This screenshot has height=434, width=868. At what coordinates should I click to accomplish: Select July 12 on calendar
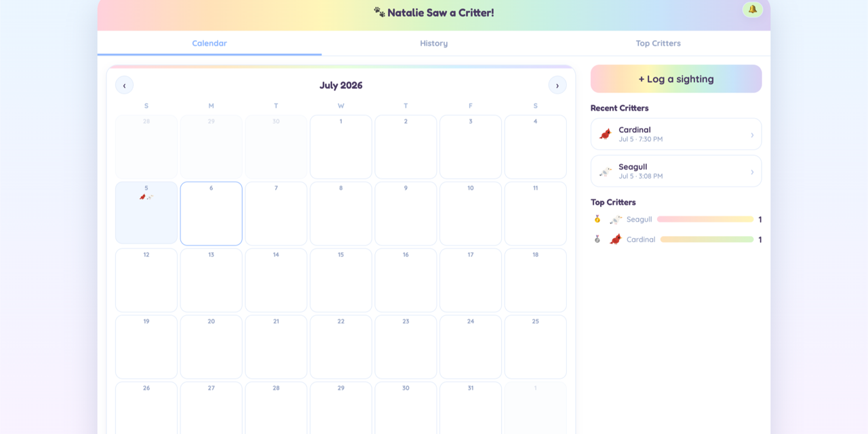click(x=146, y=280)
